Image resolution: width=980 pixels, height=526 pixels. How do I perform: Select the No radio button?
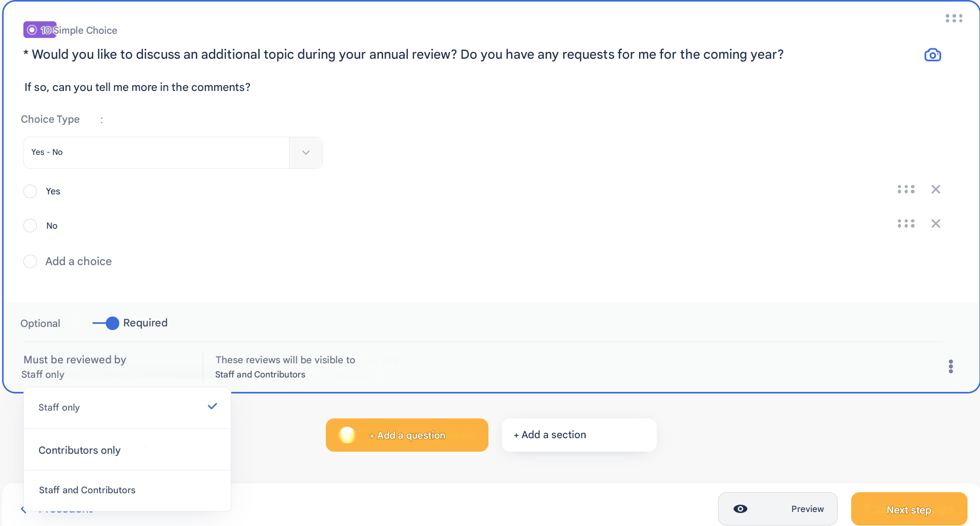pos(30,226)
